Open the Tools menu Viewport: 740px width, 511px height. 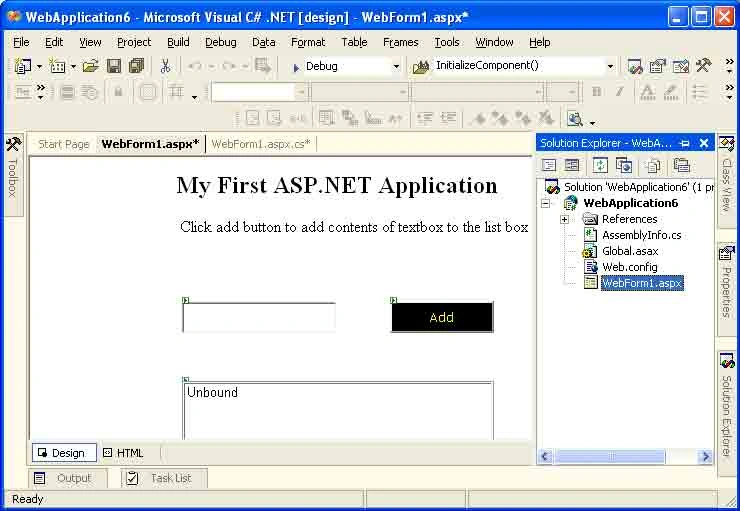[446, 42]
